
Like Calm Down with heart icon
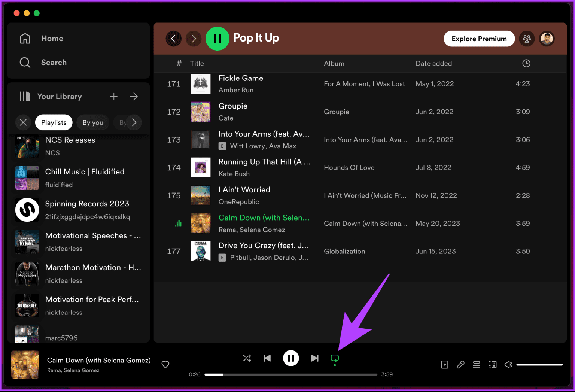[x=165, y=364]
